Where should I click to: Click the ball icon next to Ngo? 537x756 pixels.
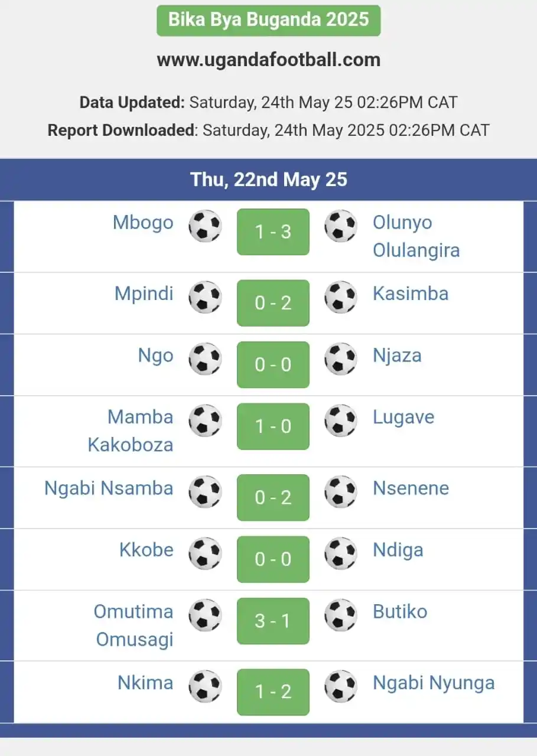click(205, 359)
